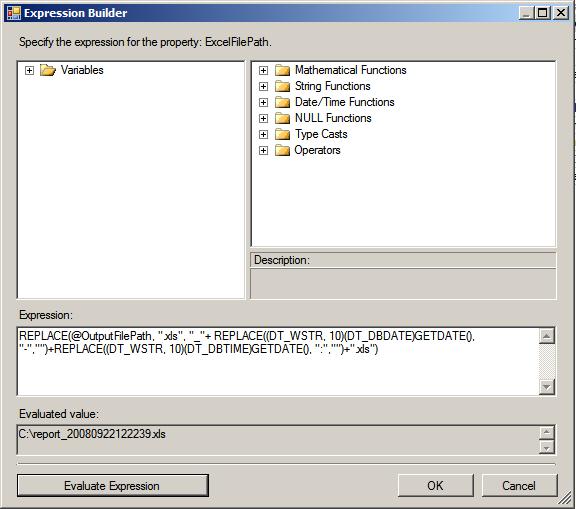
Task: Click the Variables folder icon
Action: (x=48, y=70)
